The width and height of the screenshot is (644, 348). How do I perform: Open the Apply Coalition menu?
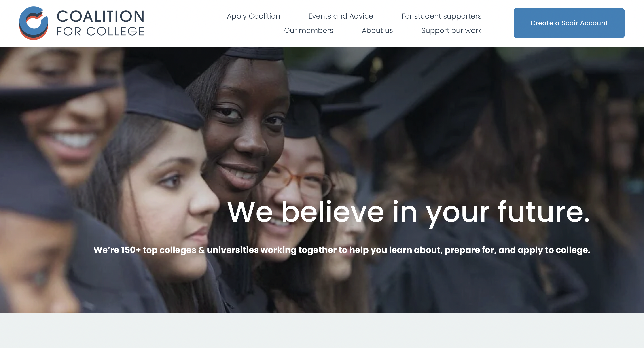coord(253,16)
